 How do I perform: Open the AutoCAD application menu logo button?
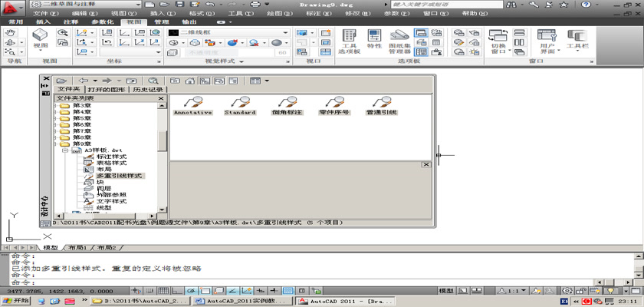[x=14, y=8]
